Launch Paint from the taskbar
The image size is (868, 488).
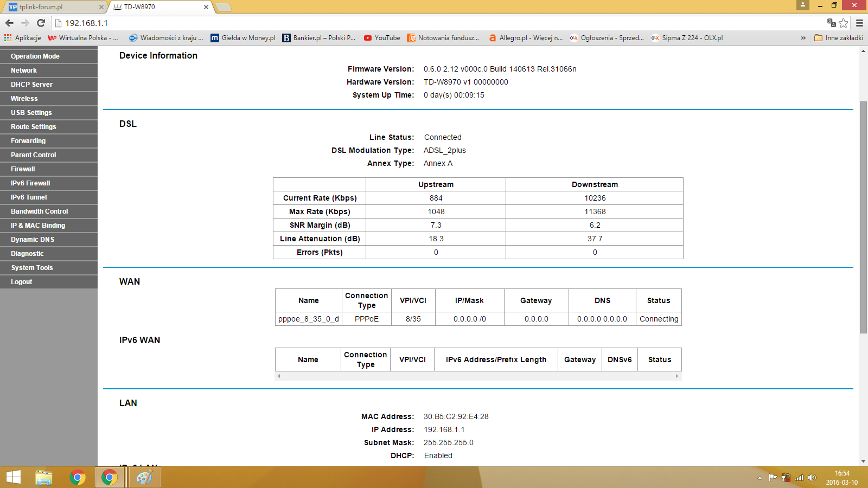click(144, 477)
